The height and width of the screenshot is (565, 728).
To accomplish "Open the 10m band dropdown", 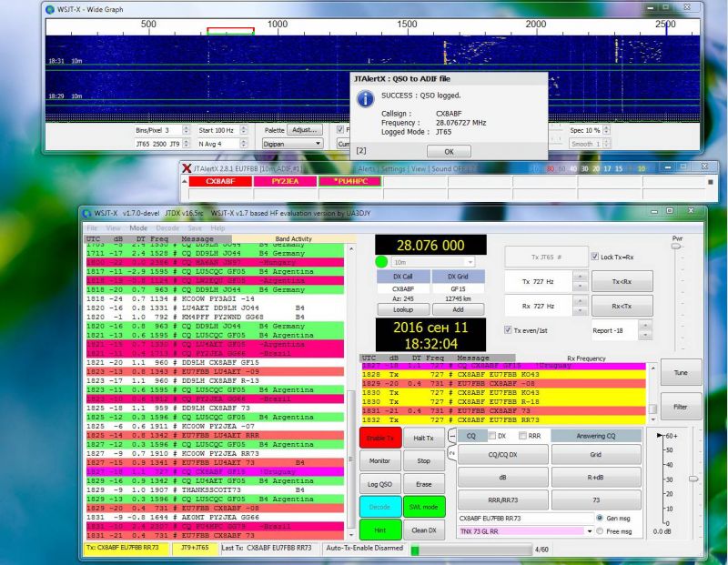I will [x=433, y=262].
